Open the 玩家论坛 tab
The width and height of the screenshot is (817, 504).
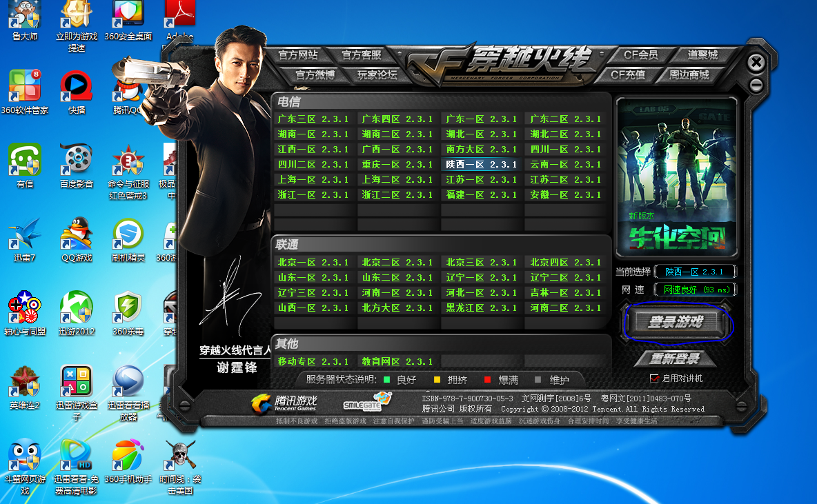pyautogui.click(x=377, y=74)
